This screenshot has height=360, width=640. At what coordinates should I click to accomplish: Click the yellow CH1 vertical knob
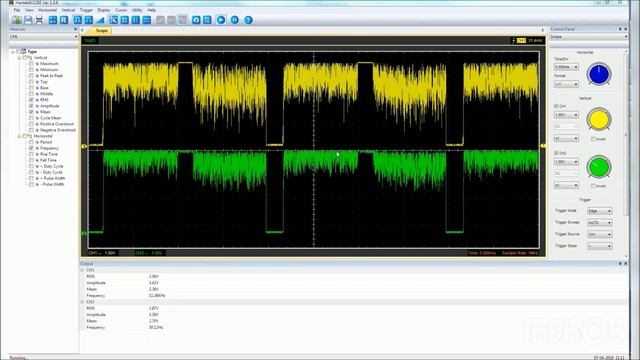click(x=599, y=120)
